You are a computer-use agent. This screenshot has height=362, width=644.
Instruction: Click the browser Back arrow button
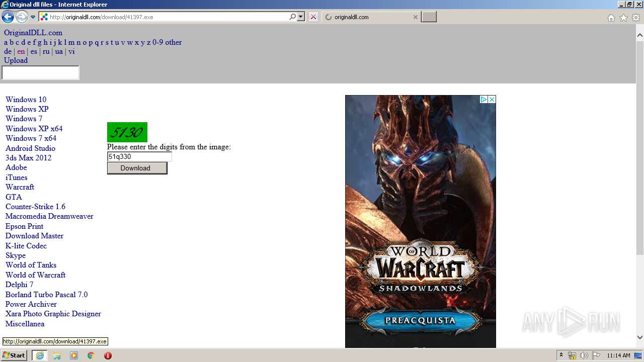click(8, 17)
